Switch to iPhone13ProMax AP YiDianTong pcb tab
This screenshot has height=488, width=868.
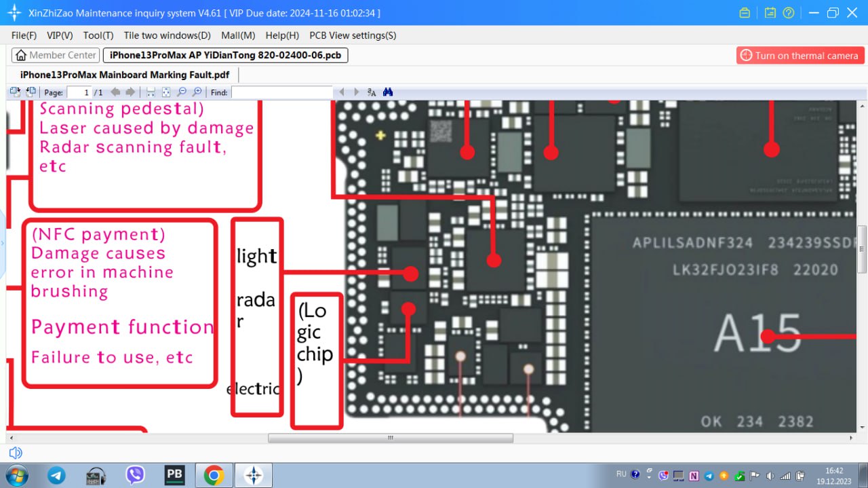click(225, 55)
